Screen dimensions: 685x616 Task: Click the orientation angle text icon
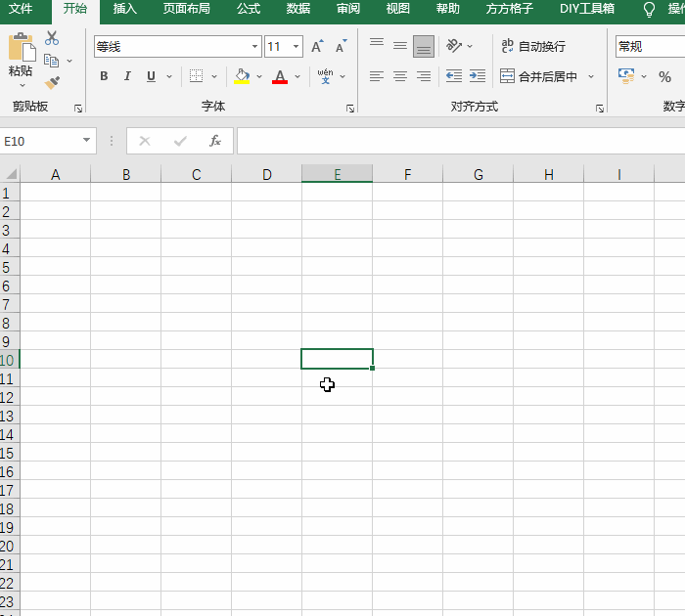454,46
